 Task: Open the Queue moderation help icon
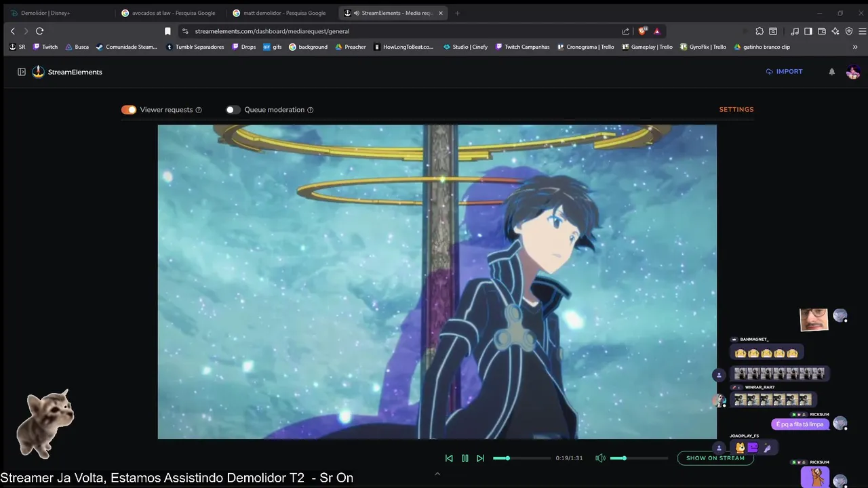click(x=311, y=110)
